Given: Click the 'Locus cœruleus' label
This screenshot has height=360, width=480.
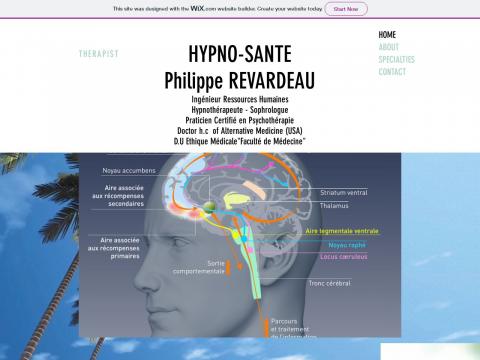Looking at the screenshot, I should click(x=344, y=257).
